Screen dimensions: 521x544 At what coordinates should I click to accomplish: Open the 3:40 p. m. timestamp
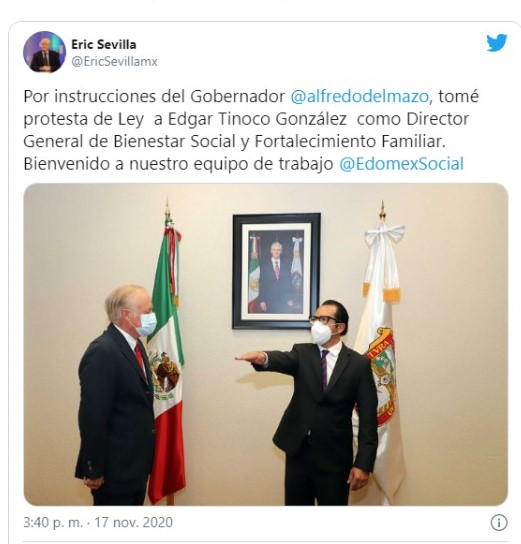tap(53, 522)
